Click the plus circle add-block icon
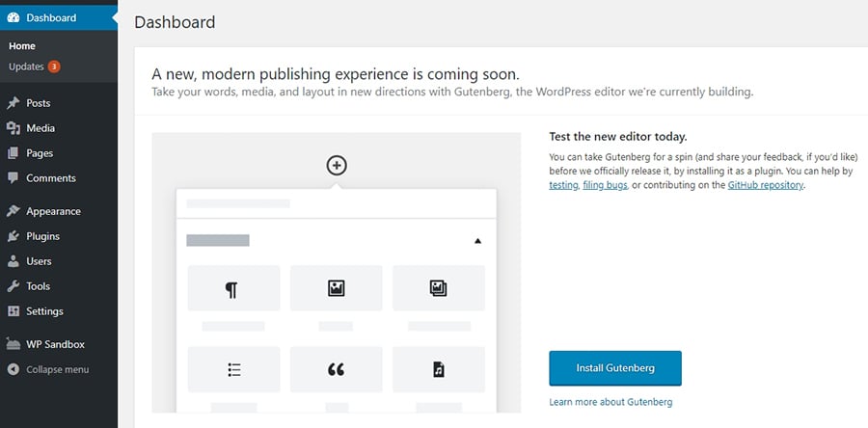This screenshot has width=868, height=428. click(x=337, y=165)
